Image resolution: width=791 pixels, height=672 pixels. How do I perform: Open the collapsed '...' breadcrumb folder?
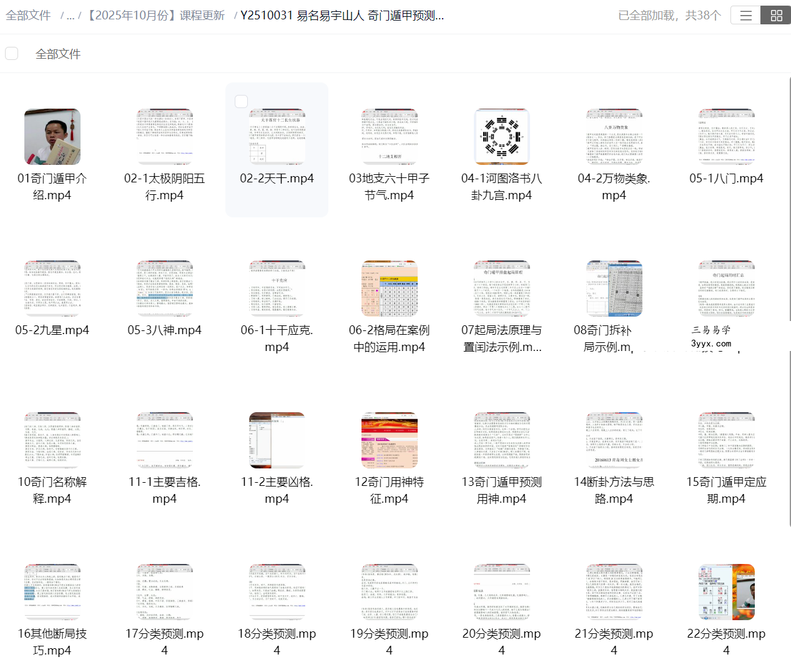[71, 16]
